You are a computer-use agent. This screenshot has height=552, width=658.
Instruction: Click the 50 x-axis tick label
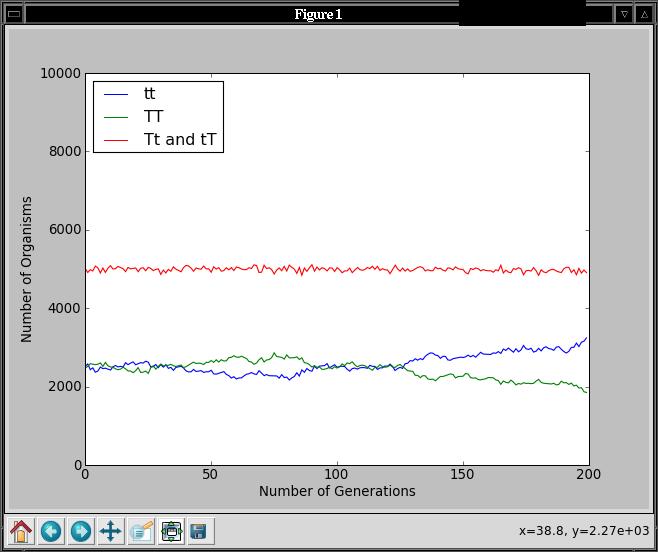211,475
